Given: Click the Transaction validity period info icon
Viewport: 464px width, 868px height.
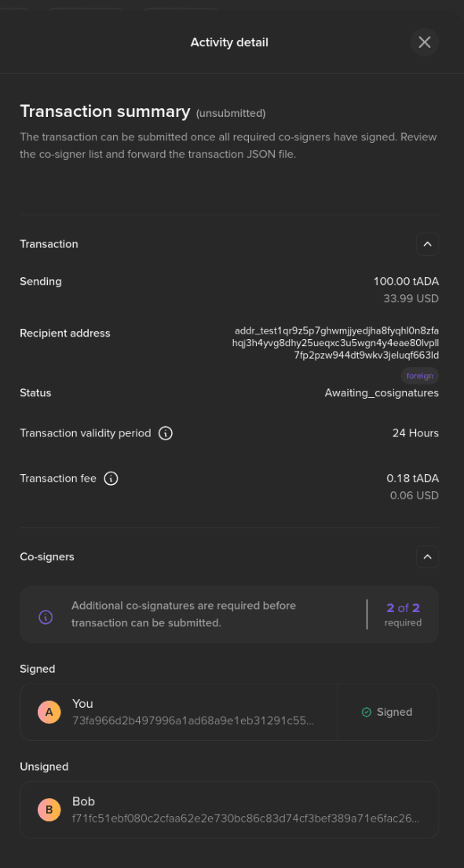Looking at the screenshot, I should pyautogui.click(x=166, y=433).
